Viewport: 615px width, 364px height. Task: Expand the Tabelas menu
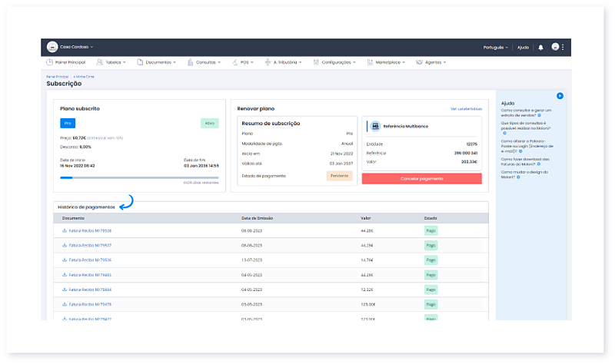tap(116, 62)
